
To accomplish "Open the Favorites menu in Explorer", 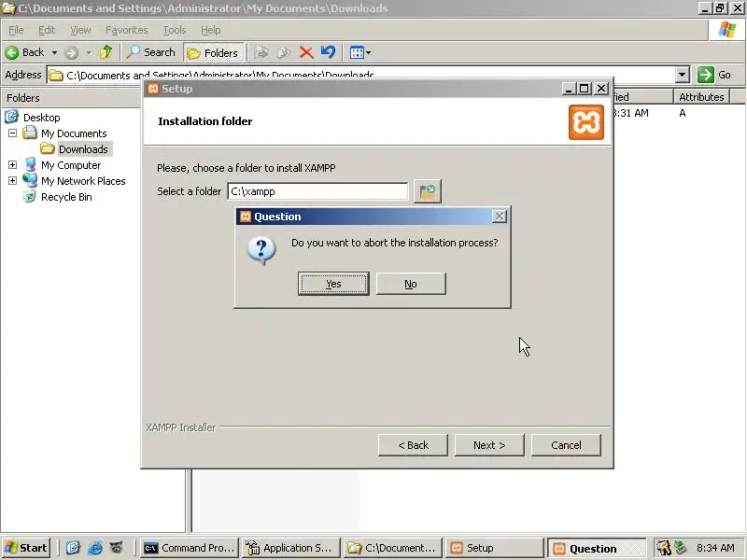I will (126, 30).
